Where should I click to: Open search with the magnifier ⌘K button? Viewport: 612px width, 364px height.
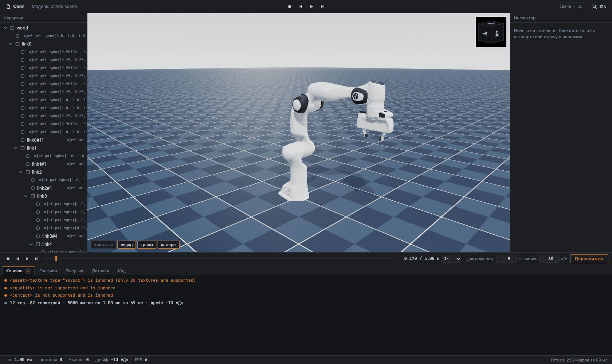[x=599, y=7]
